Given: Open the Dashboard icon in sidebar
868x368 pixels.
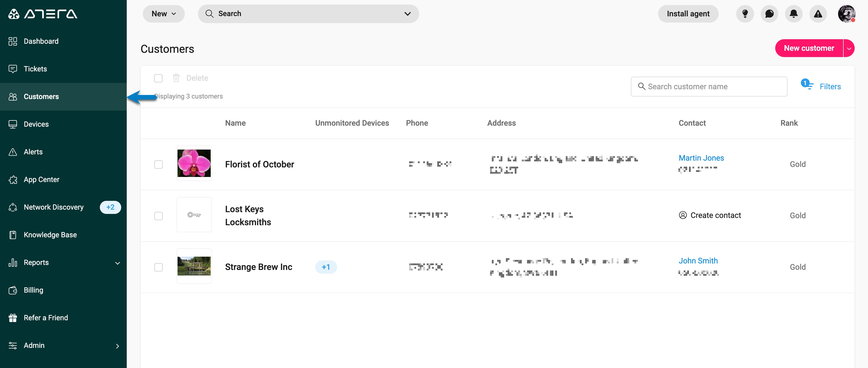Looking at the screenshot, I should click(13, 41).
